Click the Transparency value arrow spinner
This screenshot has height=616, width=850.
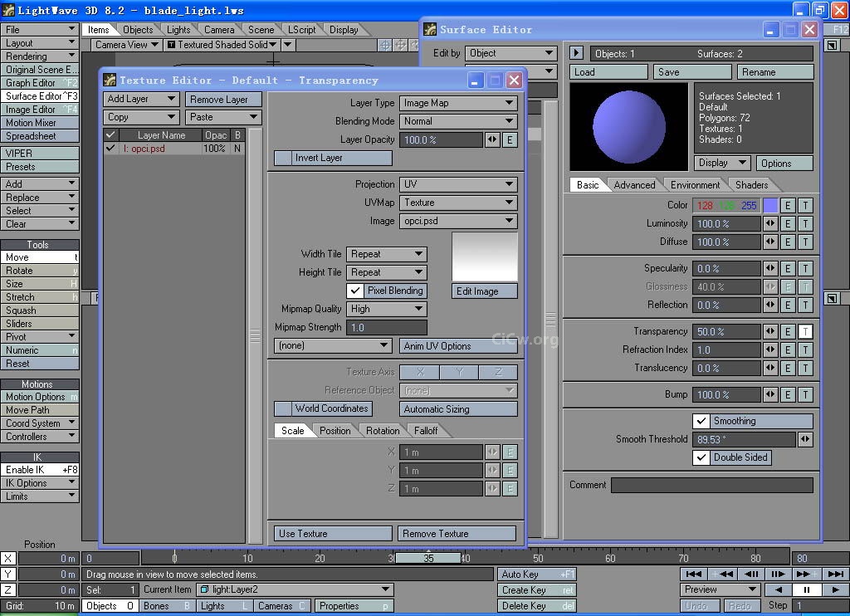pos(770,332)
